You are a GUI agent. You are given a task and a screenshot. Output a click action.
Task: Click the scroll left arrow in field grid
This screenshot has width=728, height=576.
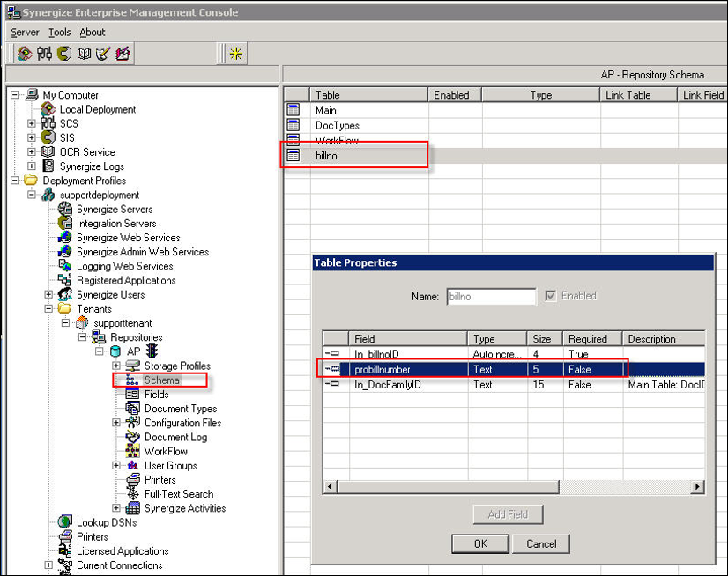click(x=331, y=487)
